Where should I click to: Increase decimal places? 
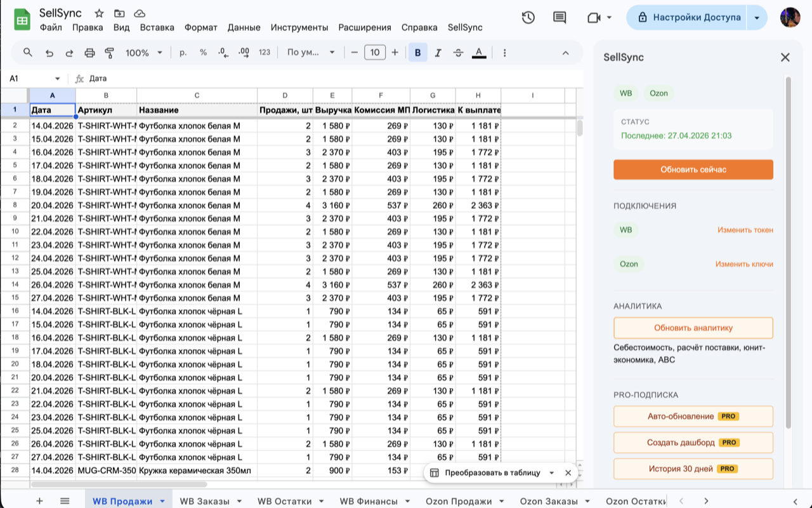click(244, 53)
